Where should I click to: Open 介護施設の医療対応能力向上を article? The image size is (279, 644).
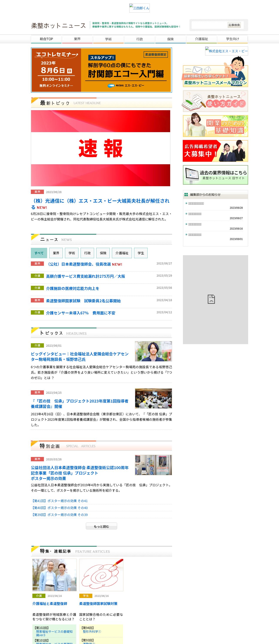pos(73,288)
